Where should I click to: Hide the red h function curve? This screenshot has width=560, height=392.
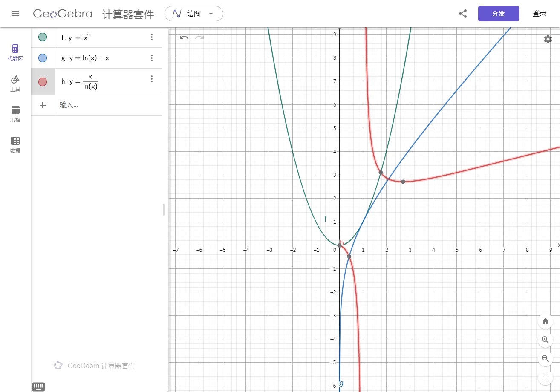pyautogui.click(x=43, y=81)
